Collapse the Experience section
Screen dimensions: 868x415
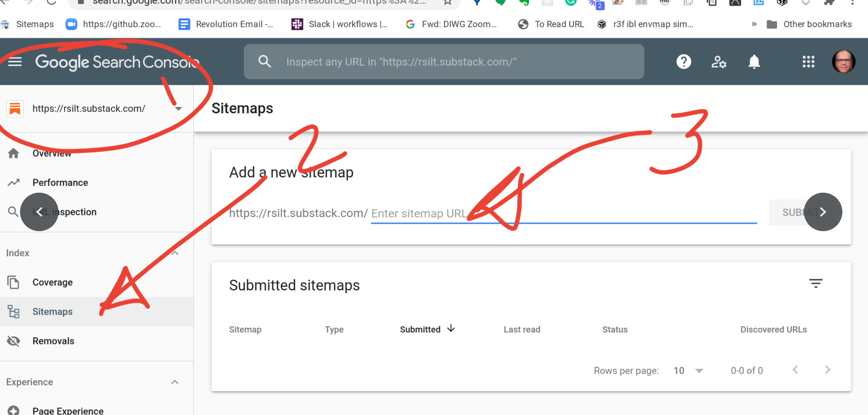tap(175, 382)
